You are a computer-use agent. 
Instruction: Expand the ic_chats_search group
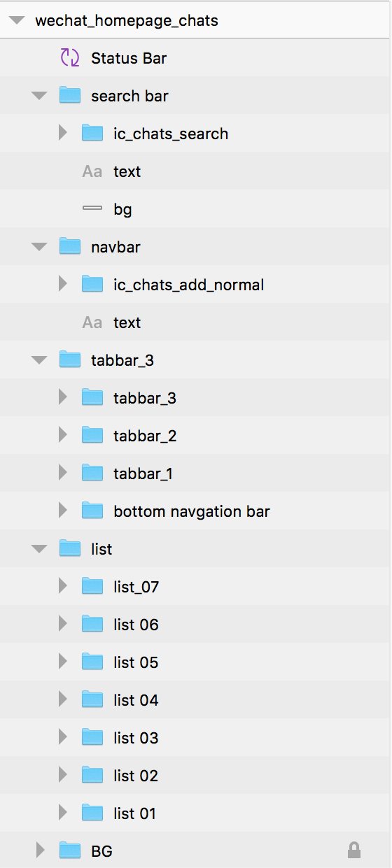(x=63, y=134)
